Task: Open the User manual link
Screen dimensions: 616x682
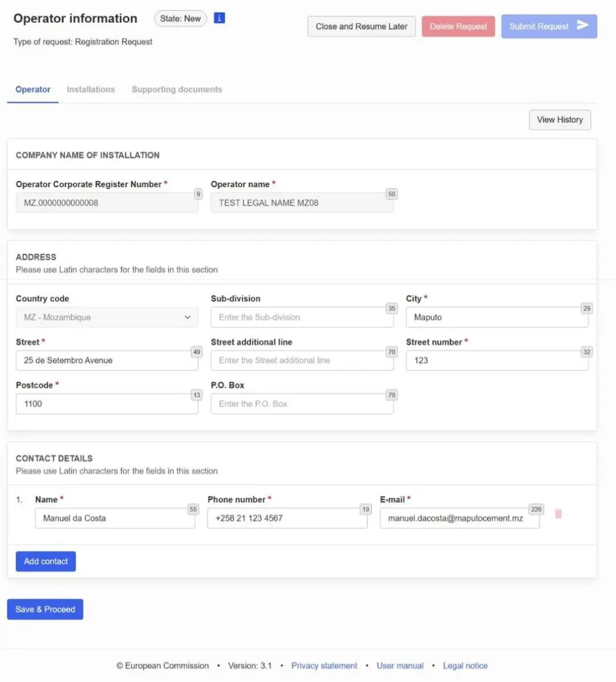Action: [x=400, y=666]
